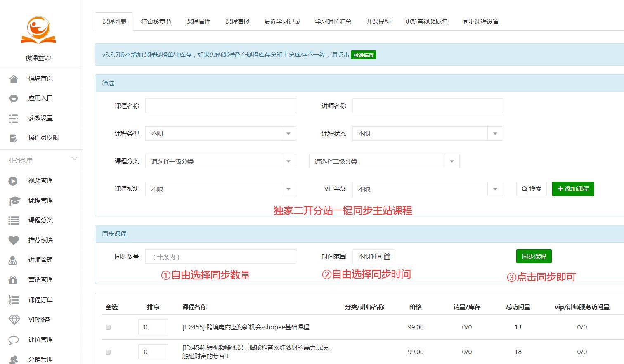Viewport: 624px width, 364px height.
Task: Click the 同步课程 button
Action: tap(534, 256)
